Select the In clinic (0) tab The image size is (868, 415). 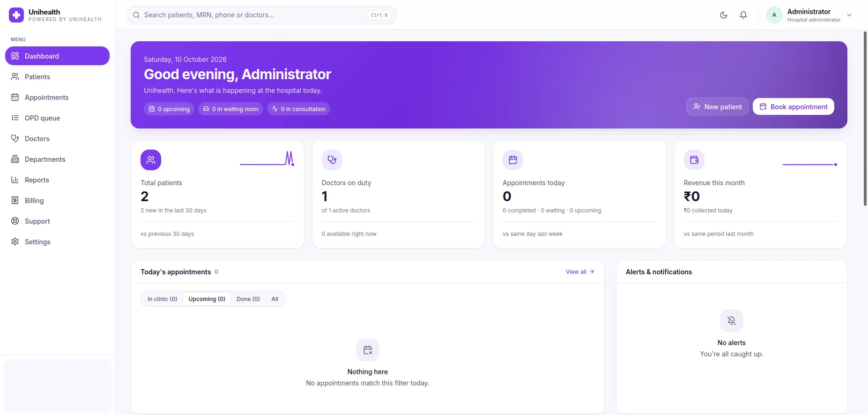[x=162, y=299]
